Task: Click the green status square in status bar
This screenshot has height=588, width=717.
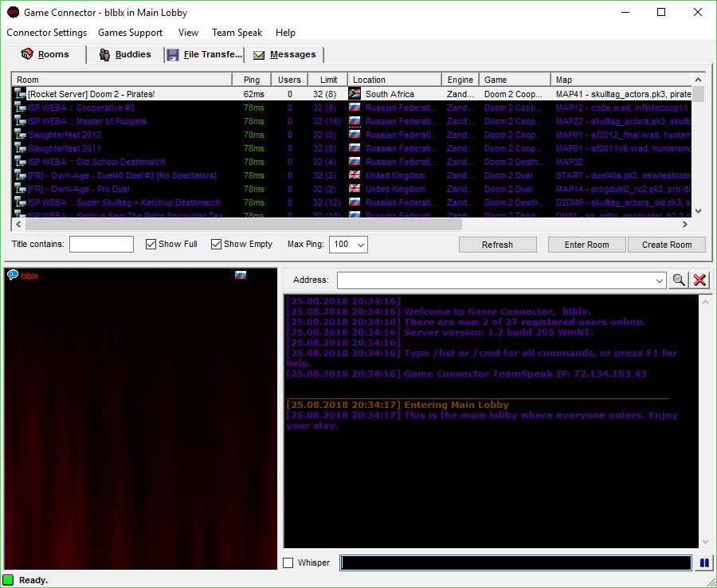Action: [x=8, y=580]
